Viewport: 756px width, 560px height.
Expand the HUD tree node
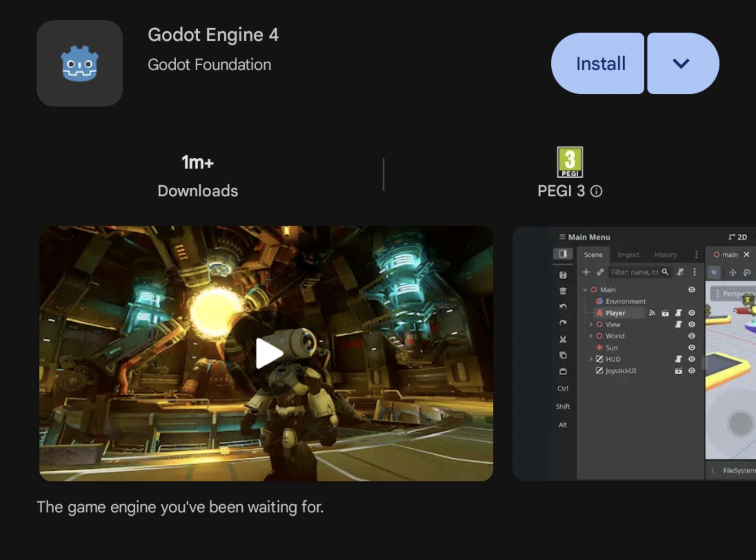click(591, 359)
